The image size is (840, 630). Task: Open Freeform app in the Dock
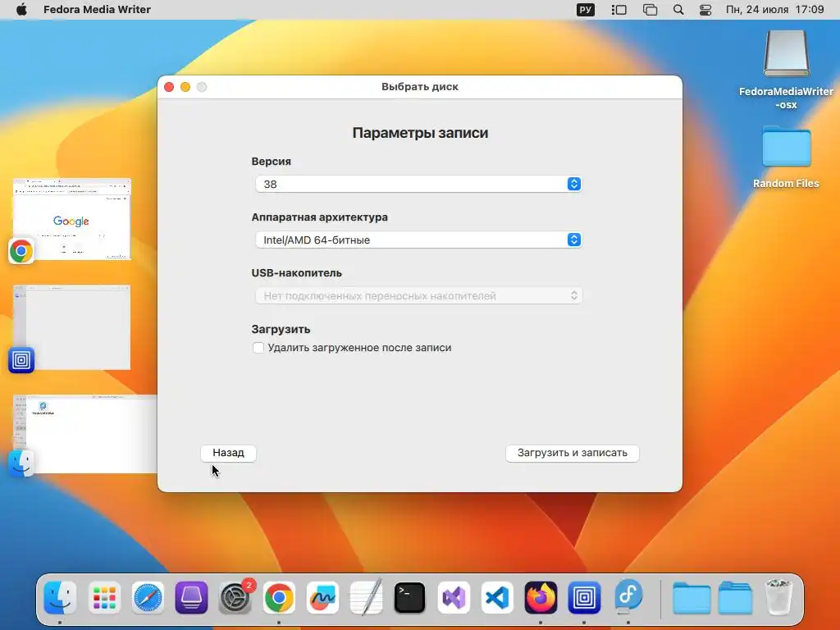(322, 597)
